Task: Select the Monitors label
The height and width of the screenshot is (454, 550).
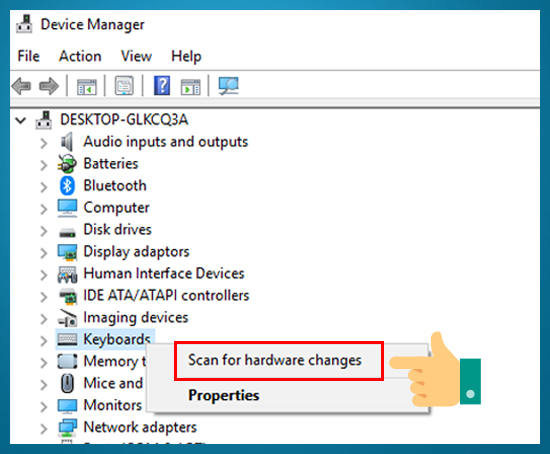Action: (113, 405)
